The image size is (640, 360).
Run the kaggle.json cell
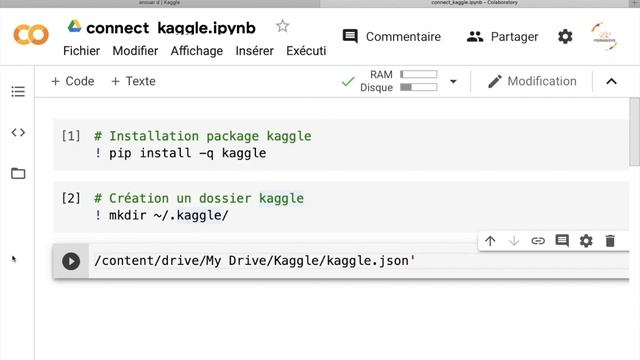click(x=71, y=261)
